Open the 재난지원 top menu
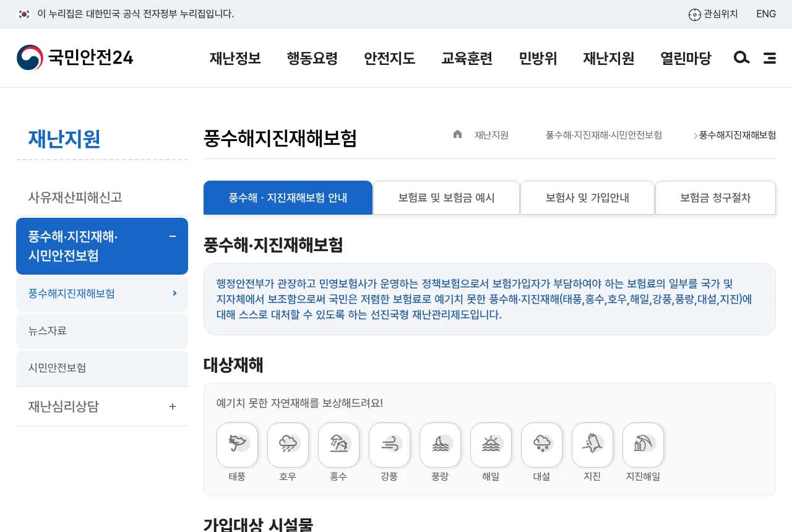 609,58
